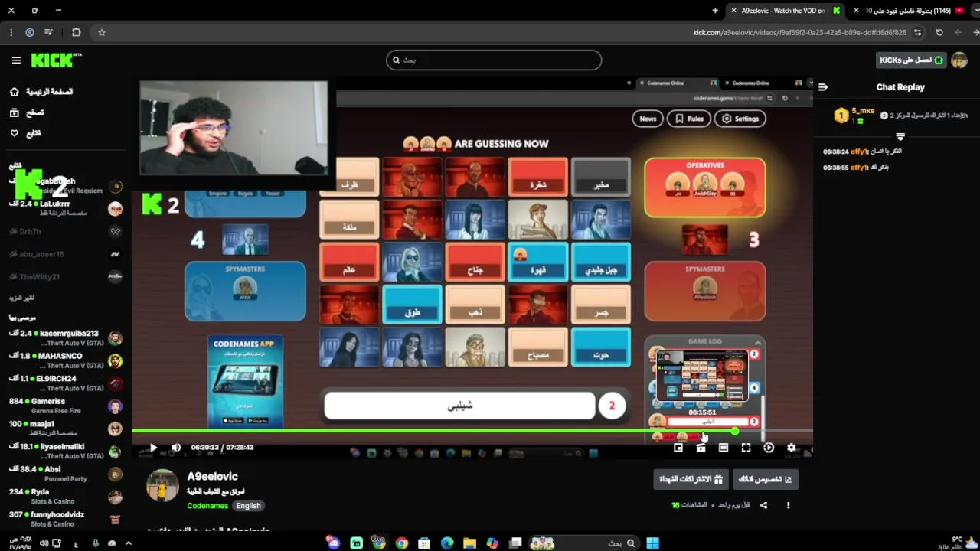Open playback speed control
The height and width of the screenshot is (551, 980).
click(769, 448)
